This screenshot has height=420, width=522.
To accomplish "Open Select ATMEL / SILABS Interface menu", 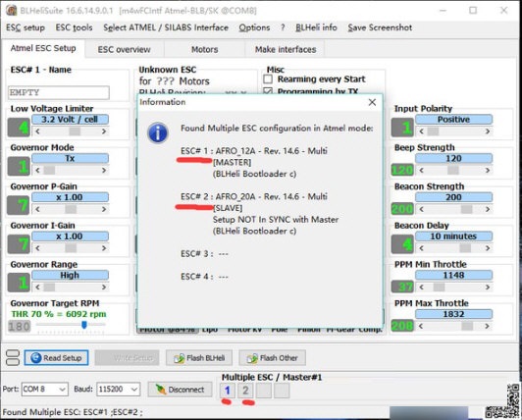I will [166, 27].
